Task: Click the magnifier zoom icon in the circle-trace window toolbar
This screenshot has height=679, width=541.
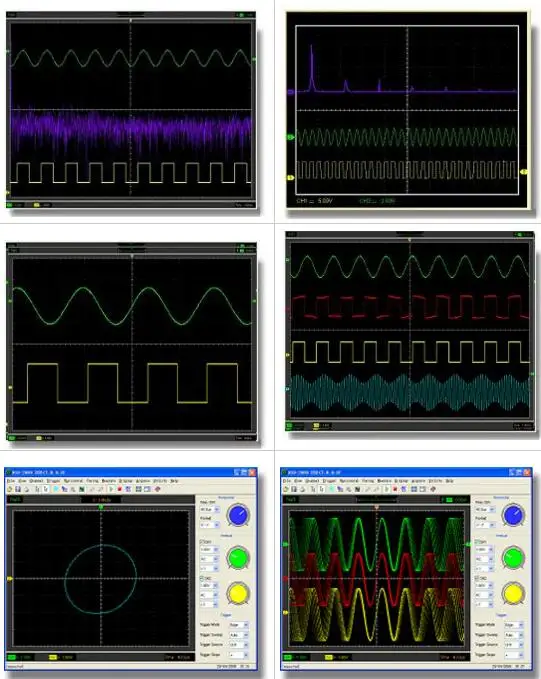Action: click(x=73, y=489)
